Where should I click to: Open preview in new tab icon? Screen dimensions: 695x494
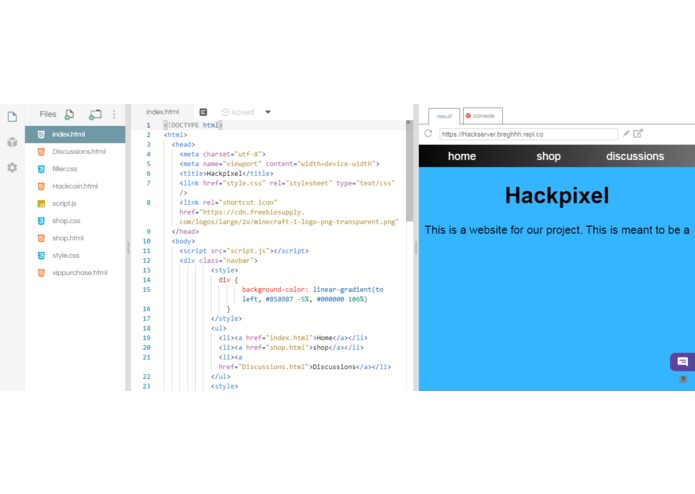[x=638, y=133]
